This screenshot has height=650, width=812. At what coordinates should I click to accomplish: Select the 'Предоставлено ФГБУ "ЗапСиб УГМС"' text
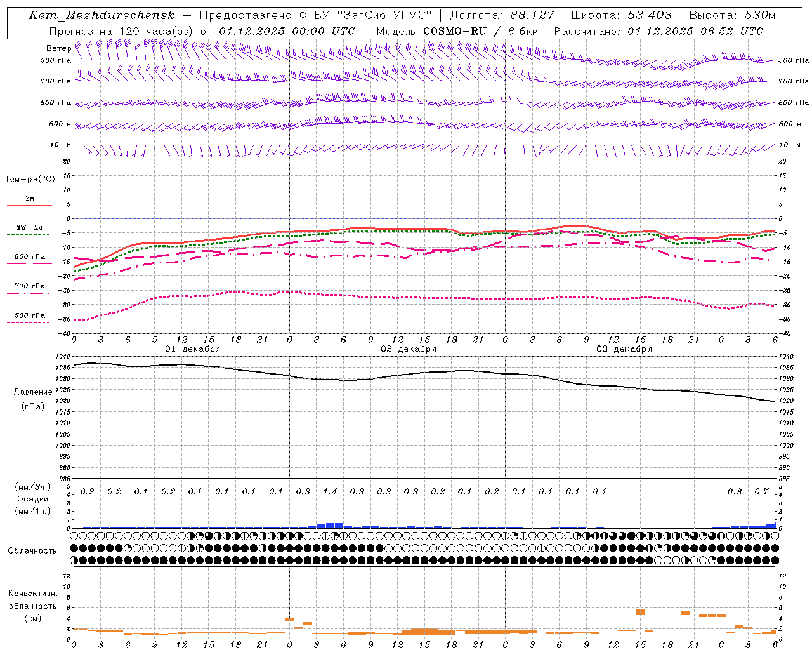[316, 15]
